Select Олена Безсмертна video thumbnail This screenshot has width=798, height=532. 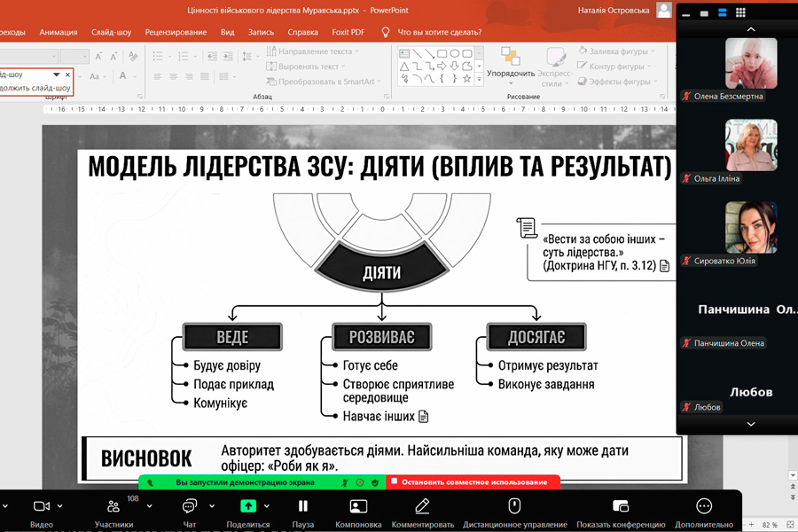751,63
